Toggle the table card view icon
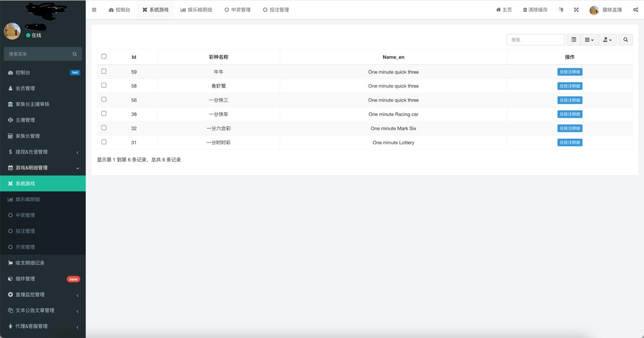Viewport: 644px width, 338px height. click(x=574, y=40)
